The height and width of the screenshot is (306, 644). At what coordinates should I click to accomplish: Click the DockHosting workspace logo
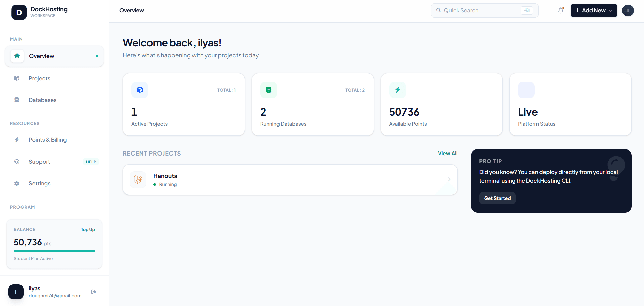19,12
